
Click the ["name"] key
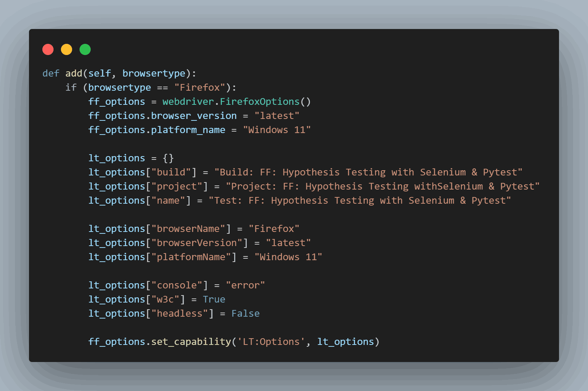tap(168, 200)
